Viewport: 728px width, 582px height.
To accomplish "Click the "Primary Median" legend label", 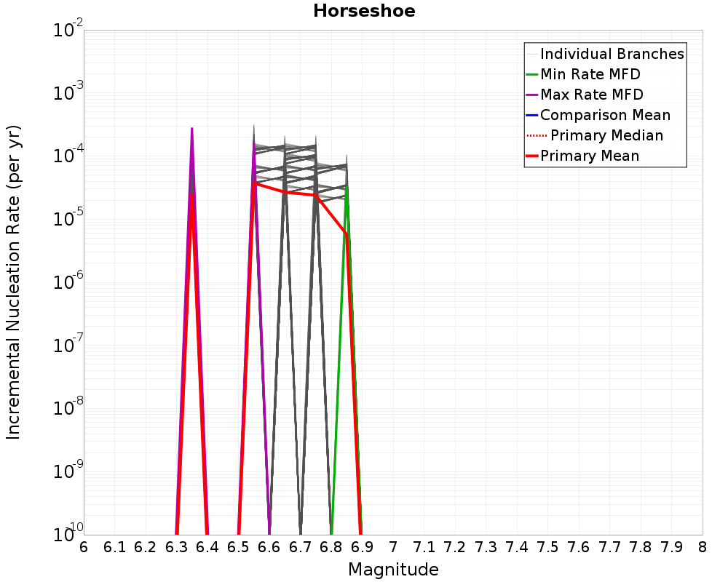I will pos(606,135).
